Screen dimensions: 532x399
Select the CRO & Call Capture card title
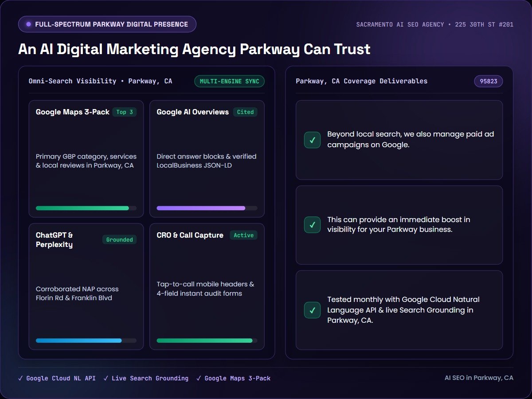point(190,235)
